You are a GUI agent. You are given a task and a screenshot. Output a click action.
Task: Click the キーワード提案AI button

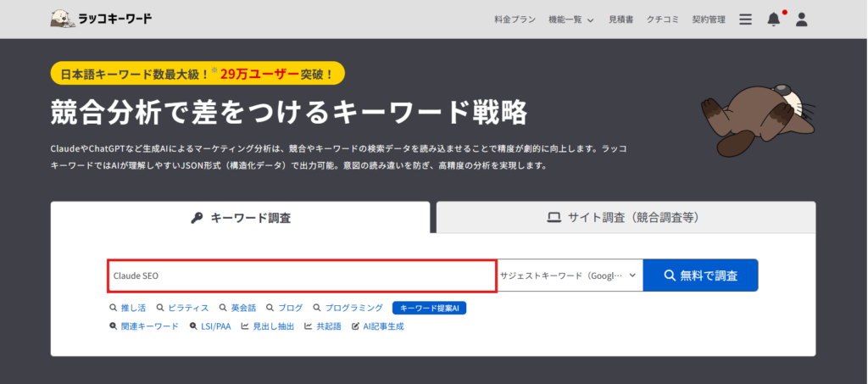(x=429, y=309)
